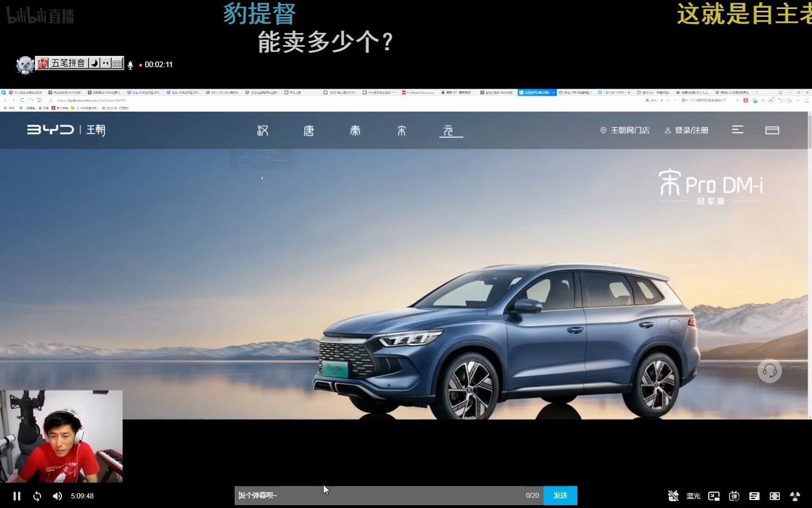Open the 汉 series menu item

click(263, 130)
